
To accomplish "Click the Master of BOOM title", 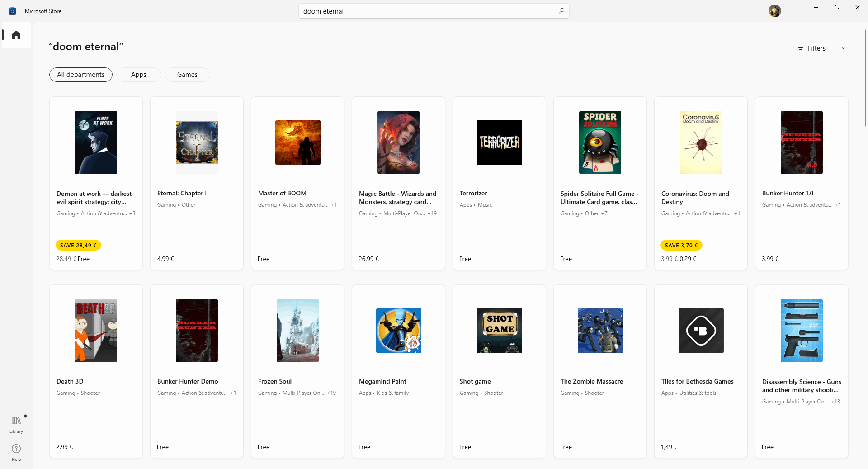I will click(282, 193).
